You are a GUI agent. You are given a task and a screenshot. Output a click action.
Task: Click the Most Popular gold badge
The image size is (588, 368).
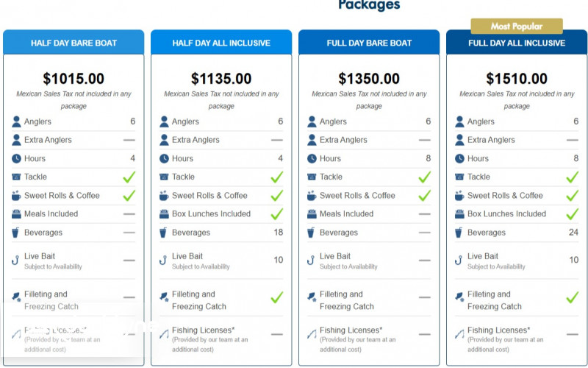tap(517, 26)
